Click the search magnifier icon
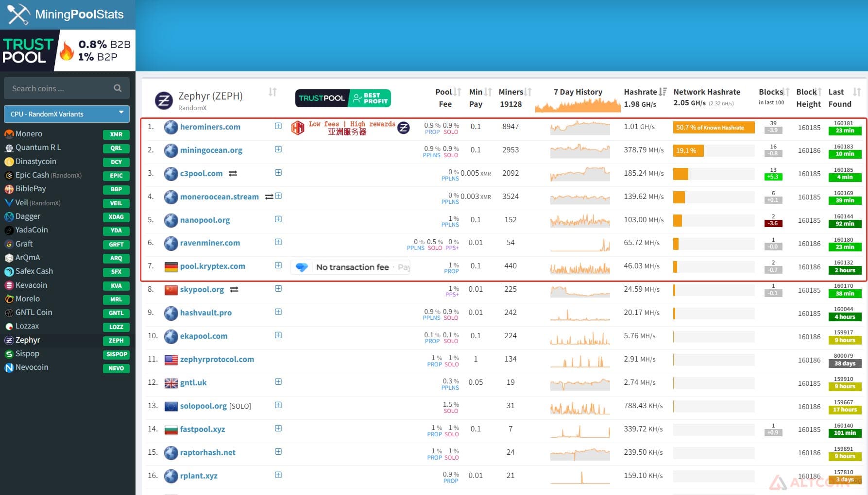Screen dimensions: 868x495 click(118, 88)
